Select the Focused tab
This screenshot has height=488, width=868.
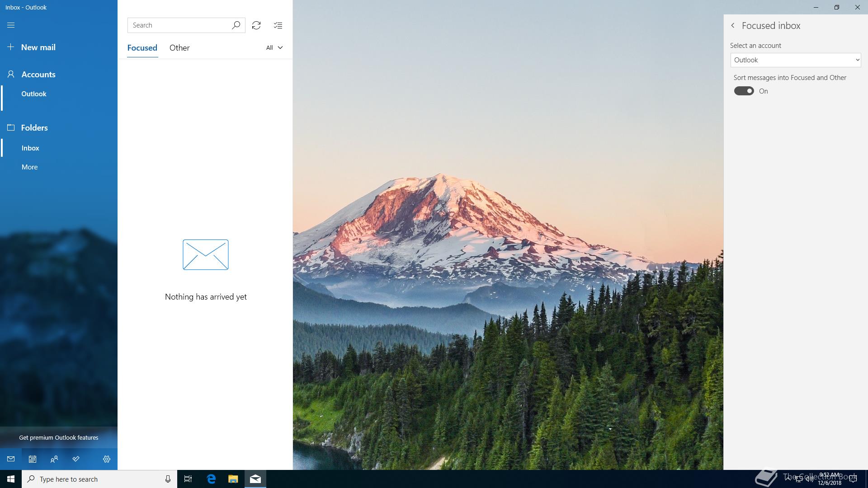[x=142, y=48]
